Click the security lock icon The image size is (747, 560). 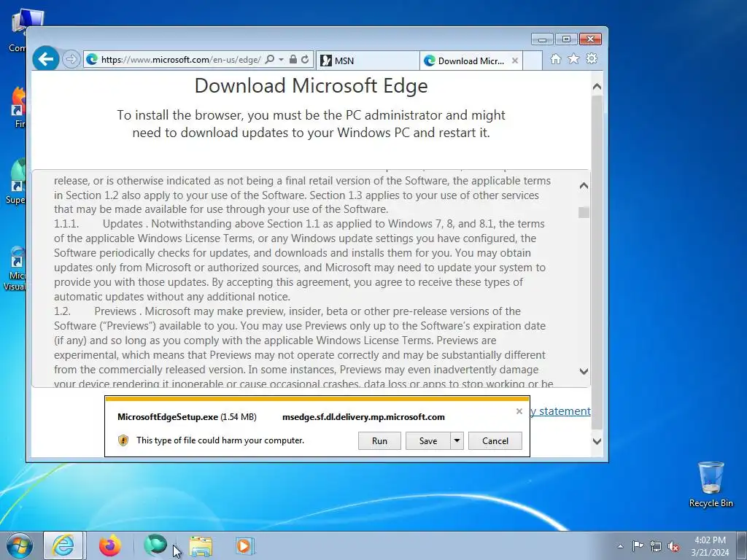click(x=293, y=60)
